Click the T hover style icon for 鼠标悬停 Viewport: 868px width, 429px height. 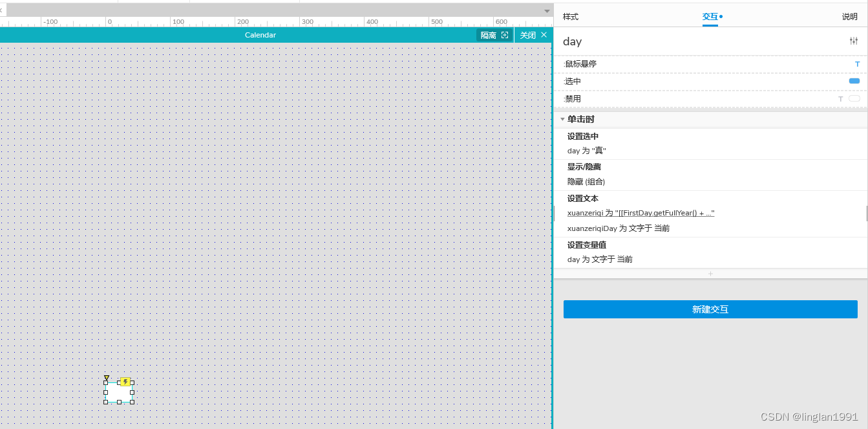click(x=857, y=63)
